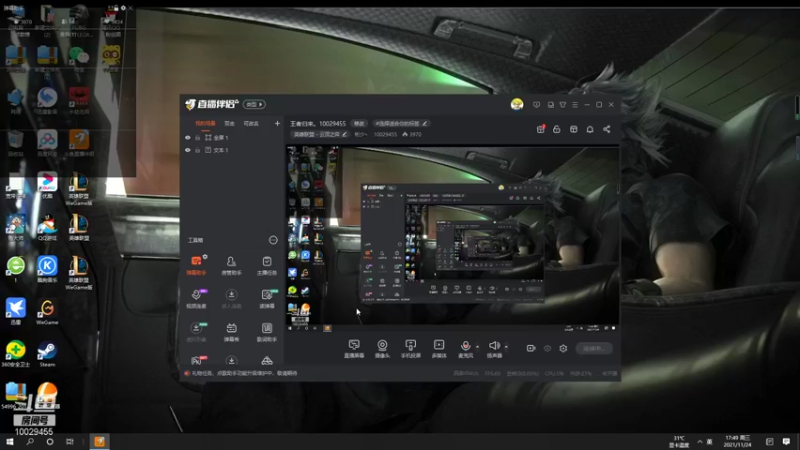The width and height of the screenshot is (800, 450).
Task: Click the bottom status notice text
Action: pyautogui.click(x=244, y=373)
